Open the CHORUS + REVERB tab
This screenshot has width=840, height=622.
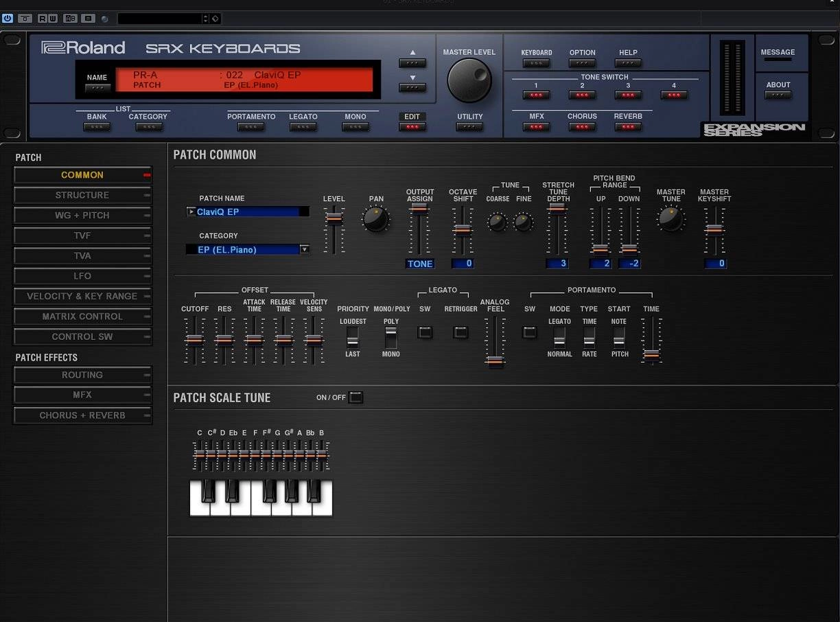pos(82,415)
